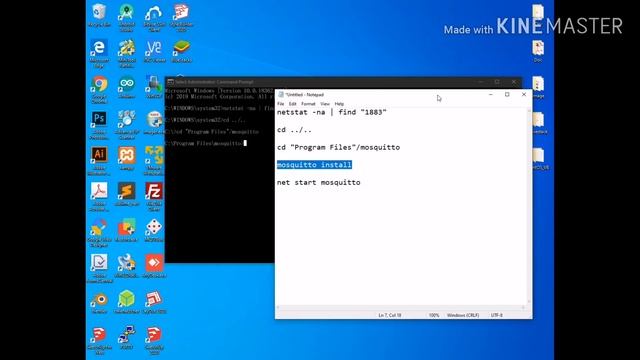Launch AnyDesk from the desktop
The width and height of the screenshot is (640, 360).
154,266
